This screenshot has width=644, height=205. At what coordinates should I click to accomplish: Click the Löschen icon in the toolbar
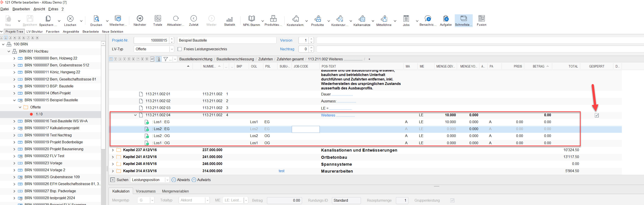click(x=70, y=19)
